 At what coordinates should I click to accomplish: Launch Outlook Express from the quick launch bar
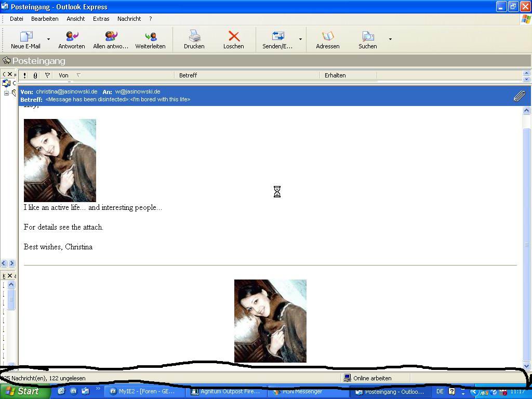85,391
